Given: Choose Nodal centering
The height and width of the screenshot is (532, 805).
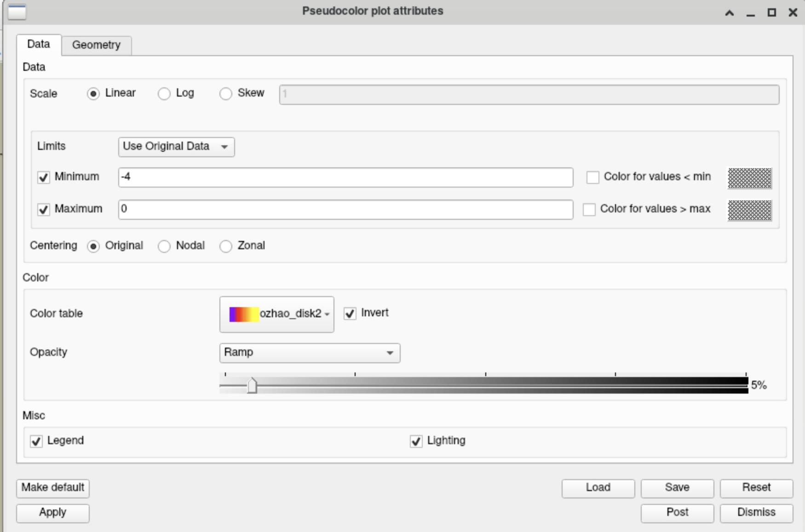Looking at the screenshot, I should coord(164,246).
